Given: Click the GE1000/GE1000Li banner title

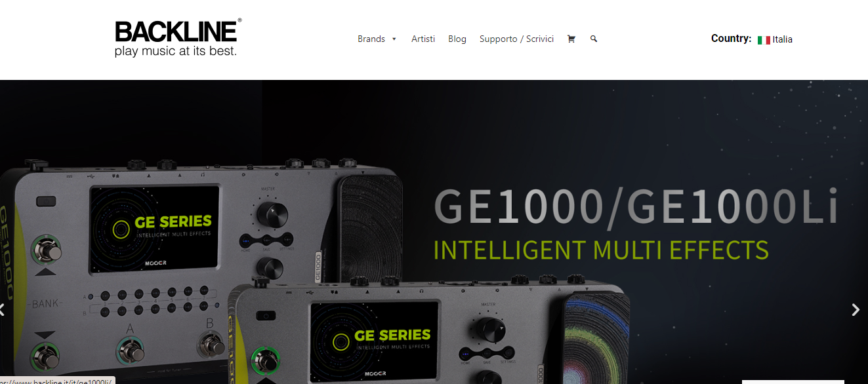Looking at the screenshot, I should [x=636, y=207].
